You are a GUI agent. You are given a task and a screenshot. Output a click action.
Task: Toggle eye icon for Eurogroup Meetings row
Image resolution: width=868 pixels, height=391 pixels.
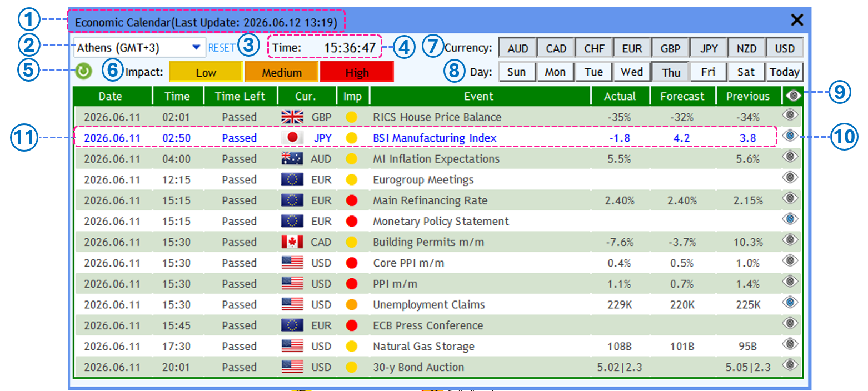pos(790,178)
